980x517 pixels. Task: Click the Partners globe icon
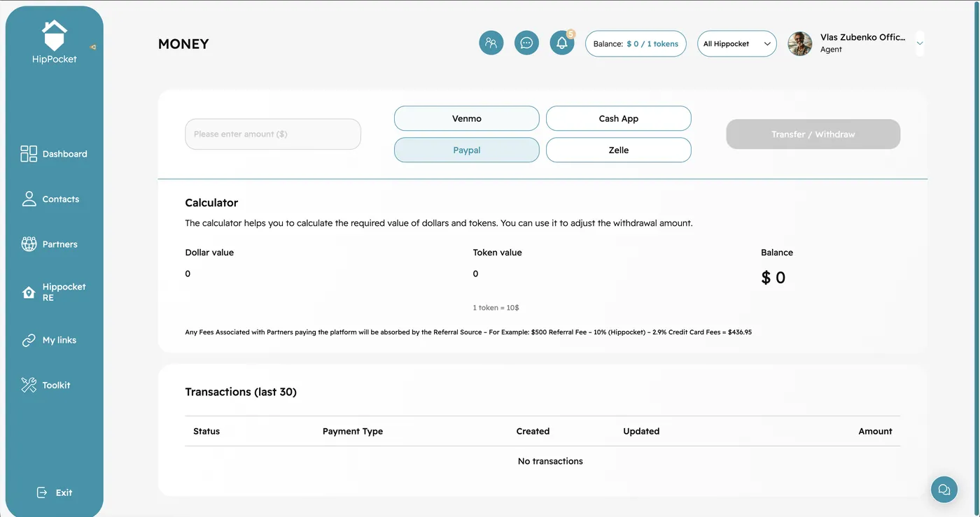[x=29, y=244]
